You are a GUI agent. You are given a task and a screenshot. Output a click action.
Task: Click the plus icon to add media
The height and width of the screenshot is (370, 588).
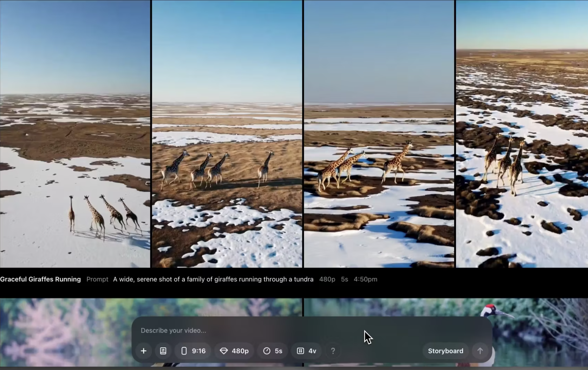coord(144,351)
